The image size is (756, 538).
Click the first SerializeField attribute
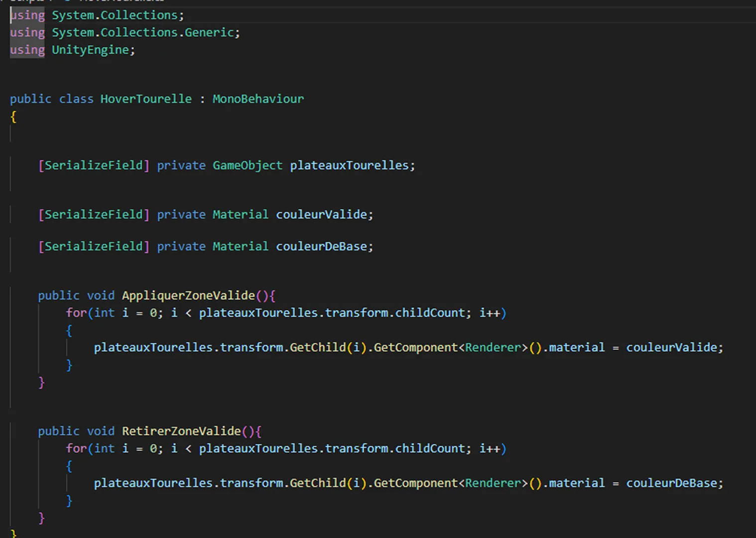tap(93, 165)
